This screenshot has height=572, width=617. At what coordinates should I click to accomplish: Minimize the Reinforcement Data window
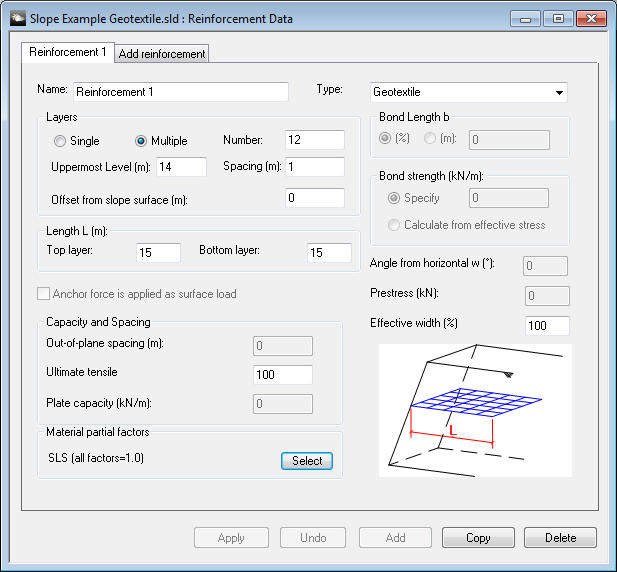526,19
